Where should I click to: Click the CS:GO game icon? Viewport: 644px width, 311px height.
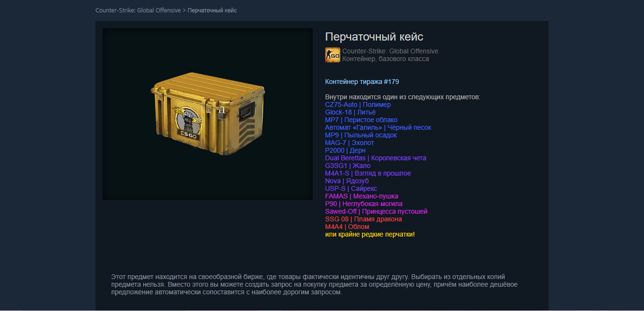click(x=333, y=55)
